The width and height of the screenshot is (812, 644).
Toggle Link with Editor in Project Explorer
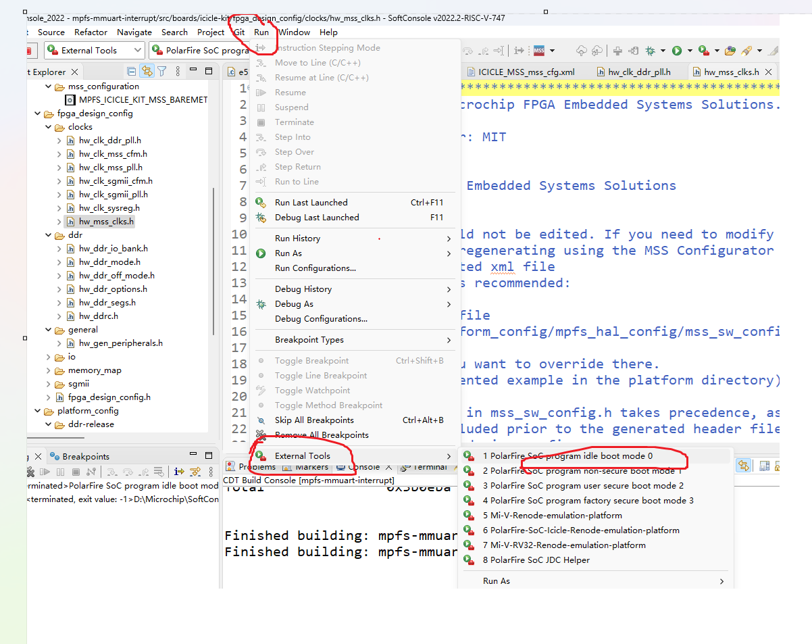coord(147,72)
